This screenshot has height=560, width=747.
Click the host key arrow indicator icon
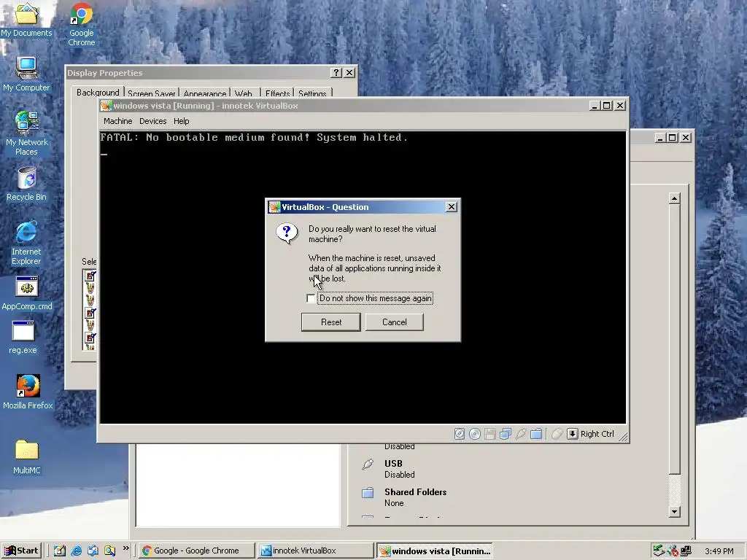click(572, 434)
